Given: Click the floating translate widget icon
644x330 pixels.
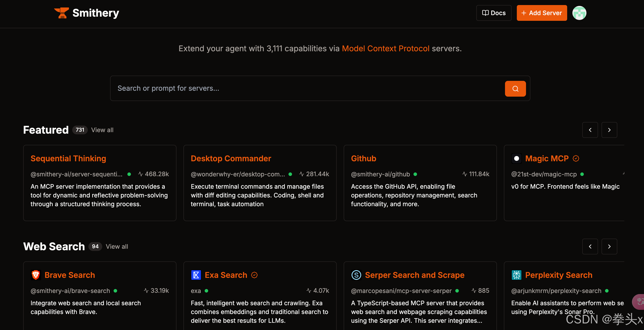Looking at the screenshot, I should click(639, 302).
